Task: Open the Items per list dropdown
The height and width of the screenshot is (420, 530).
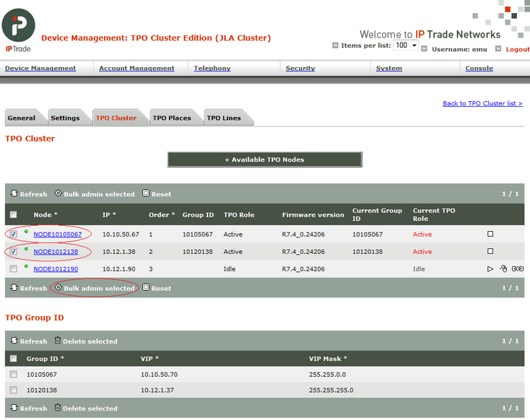Action: (x=406, y=45)
